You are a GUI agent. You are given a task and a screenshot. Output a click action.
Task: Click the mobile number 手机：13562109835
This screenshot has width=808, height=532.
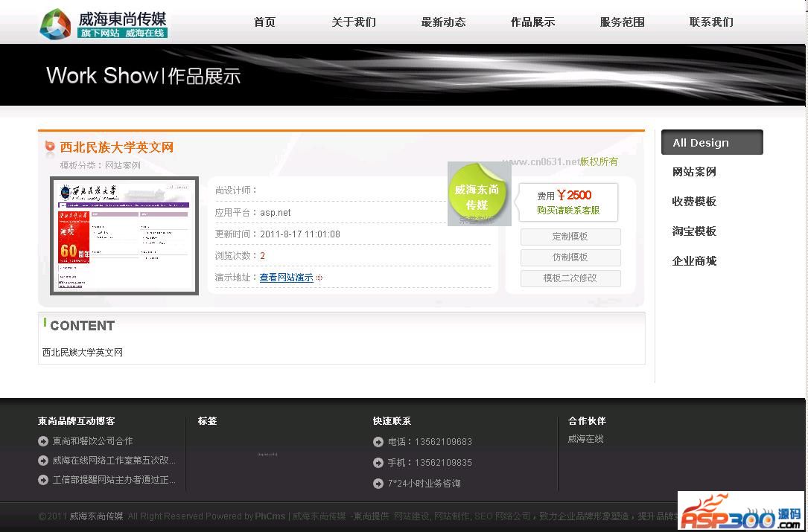pyautogui.click(x=430, y=463)
